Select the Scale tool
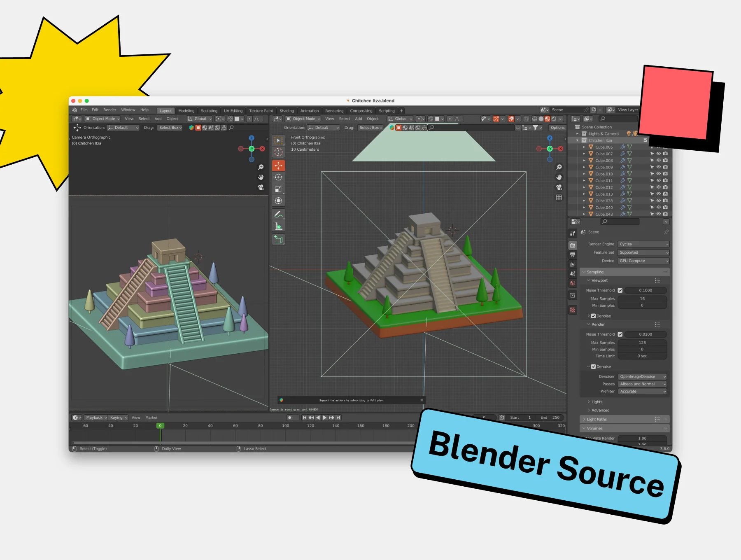Screen dimensions: 741x560 (x=279, y=189)
